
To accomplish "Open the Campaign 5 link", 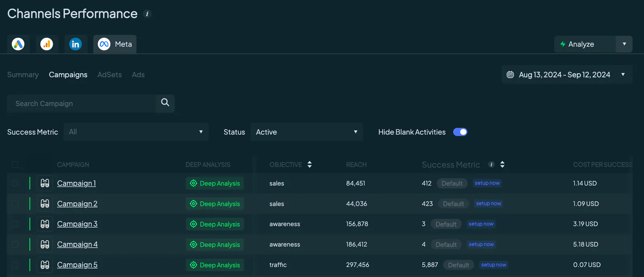I will pos(77,265).
